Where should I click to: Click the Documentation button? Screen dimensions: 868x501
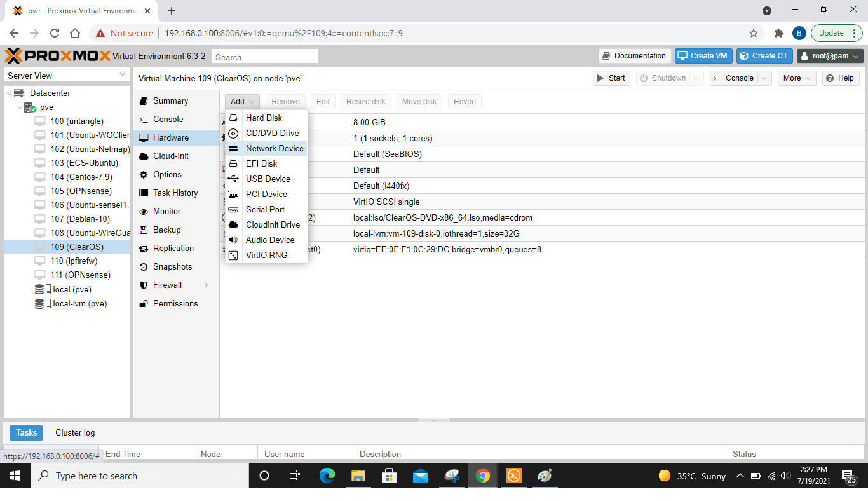[634, 55]
